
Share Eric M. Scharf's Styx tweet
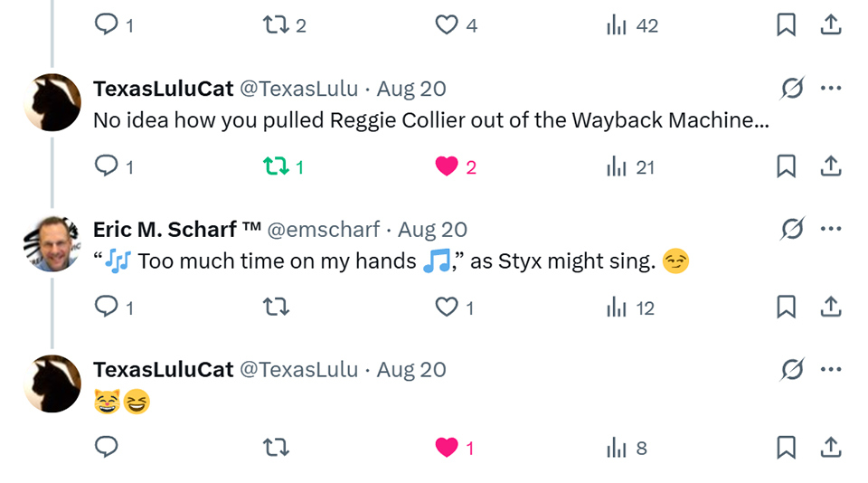click(x=831, y=308)
